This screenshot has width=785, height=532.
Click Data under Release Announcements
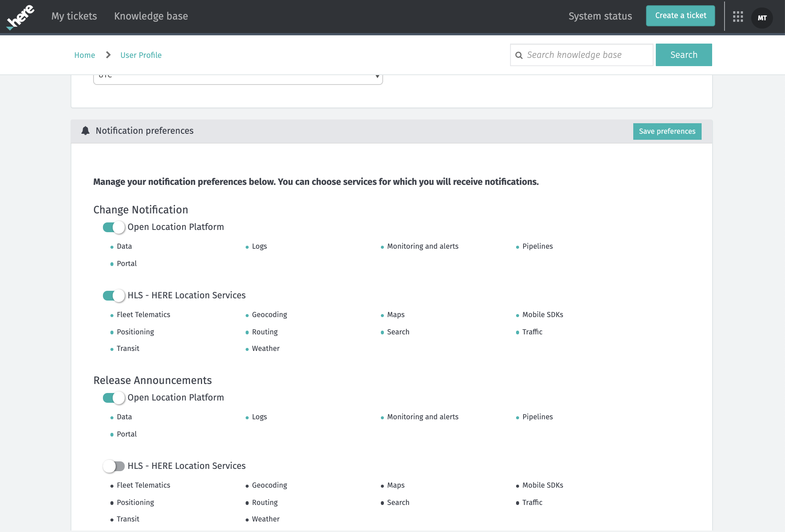[124, 417]
